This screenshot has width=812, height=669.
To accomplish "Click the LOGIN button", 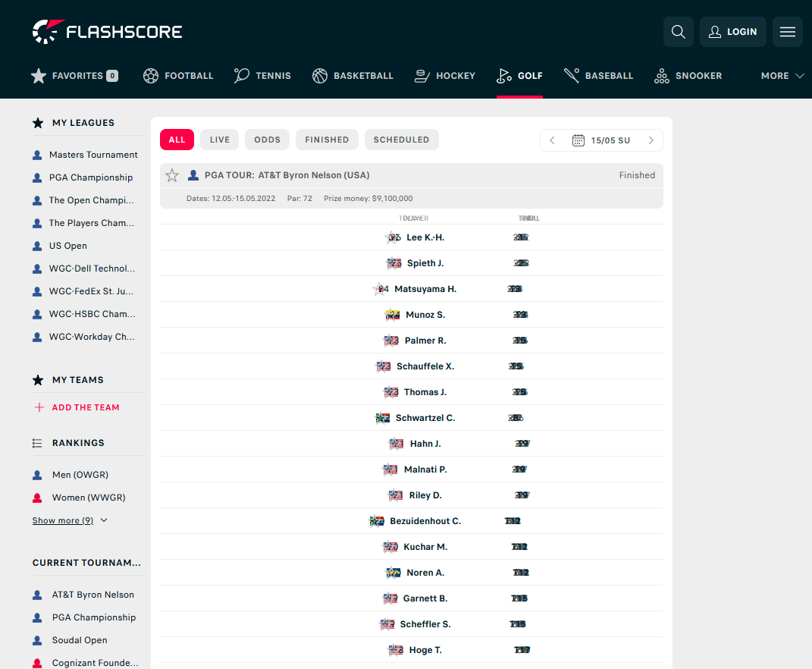I will pyautogui.click(x=732, y=32).
